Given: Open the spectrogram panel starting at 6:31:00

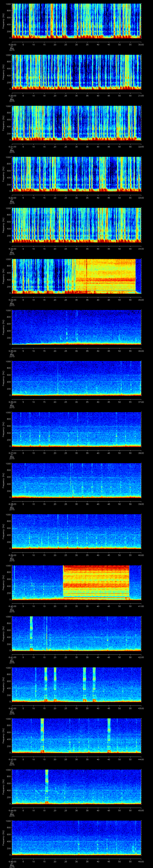Looking at the screenshot, I should (77, 123).
